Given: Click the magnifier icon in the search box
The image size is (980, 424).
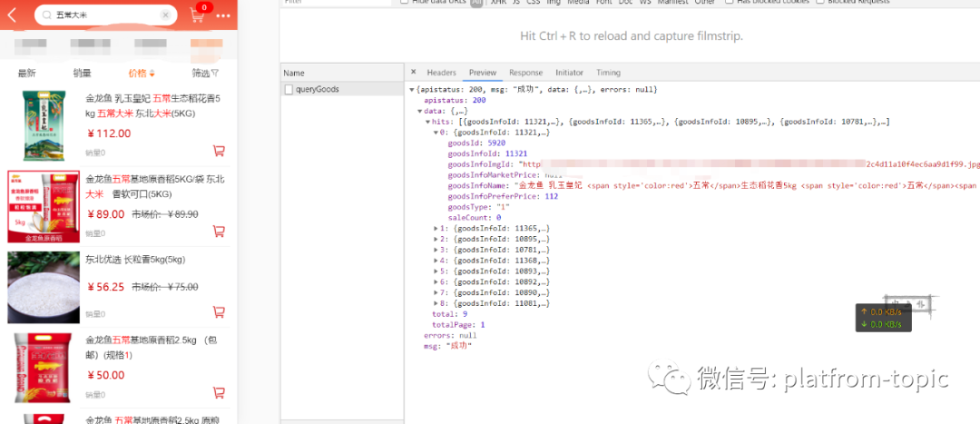Looking at the screenshot, I should pyautogui.click(x=47, y=15).
